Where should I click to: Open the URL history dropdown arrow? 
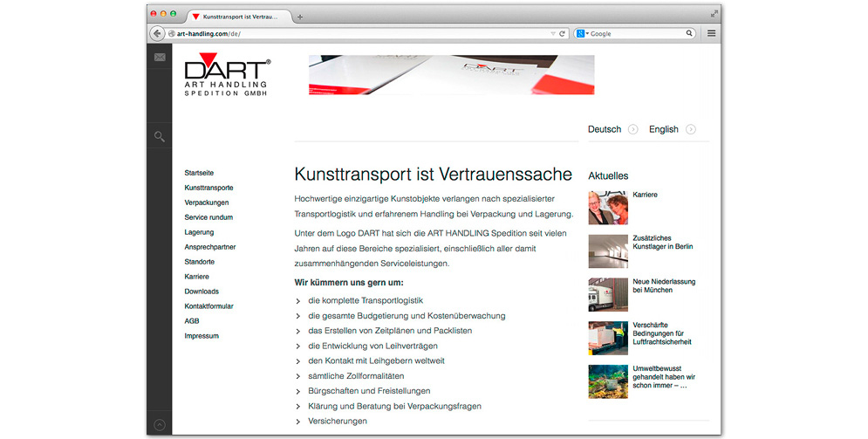tap(552, 33)
